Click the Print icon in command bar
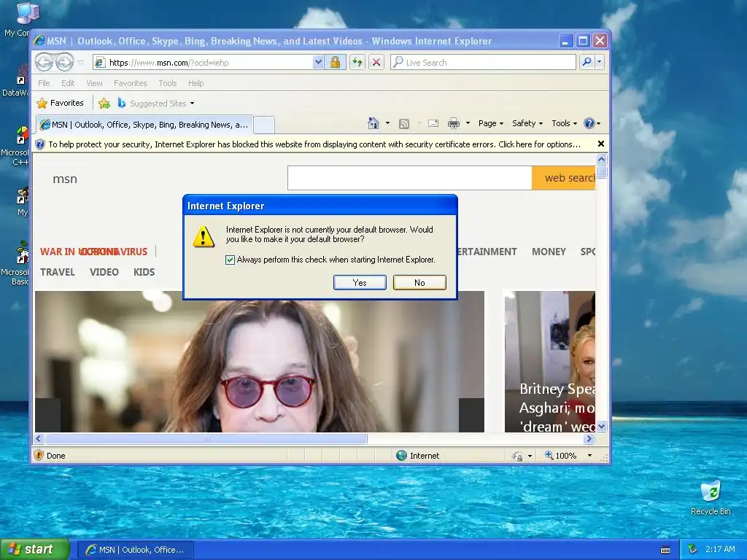Image resolution: width=747 pixels, height=560 pixels. pos(454,123)
